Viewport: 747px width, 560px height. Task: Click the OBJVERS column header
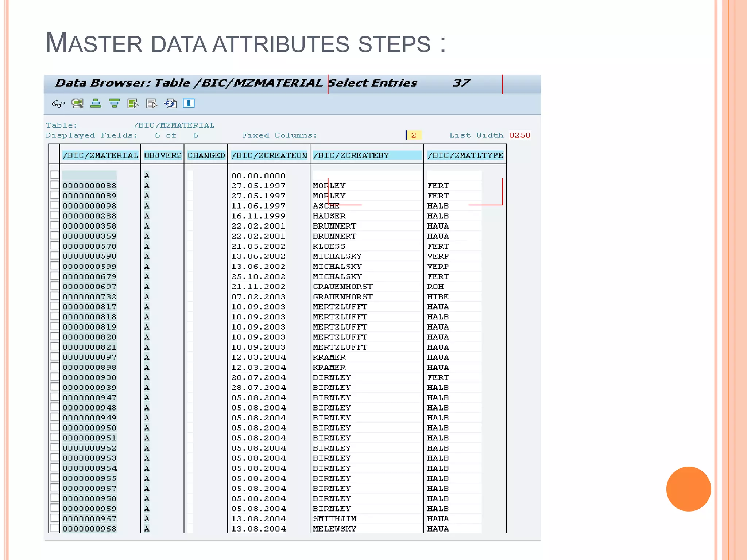pos(163,155)
